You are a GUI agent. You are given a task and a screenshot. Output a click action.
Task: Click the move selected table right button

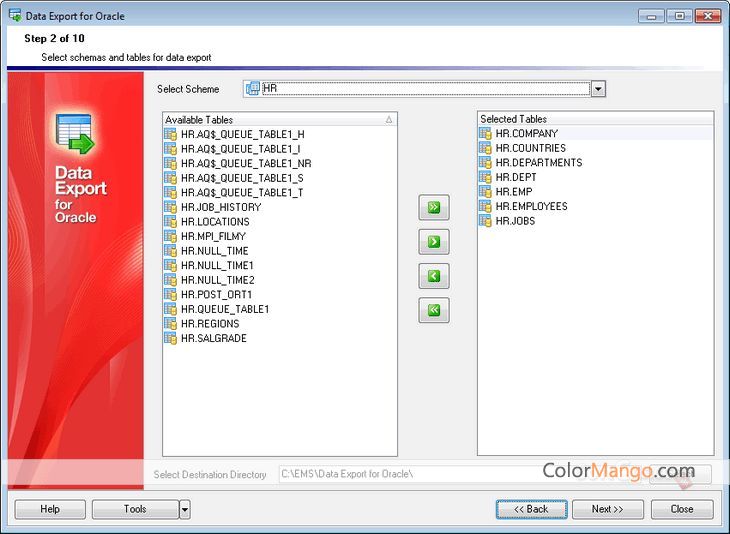(x=434, y=242)
